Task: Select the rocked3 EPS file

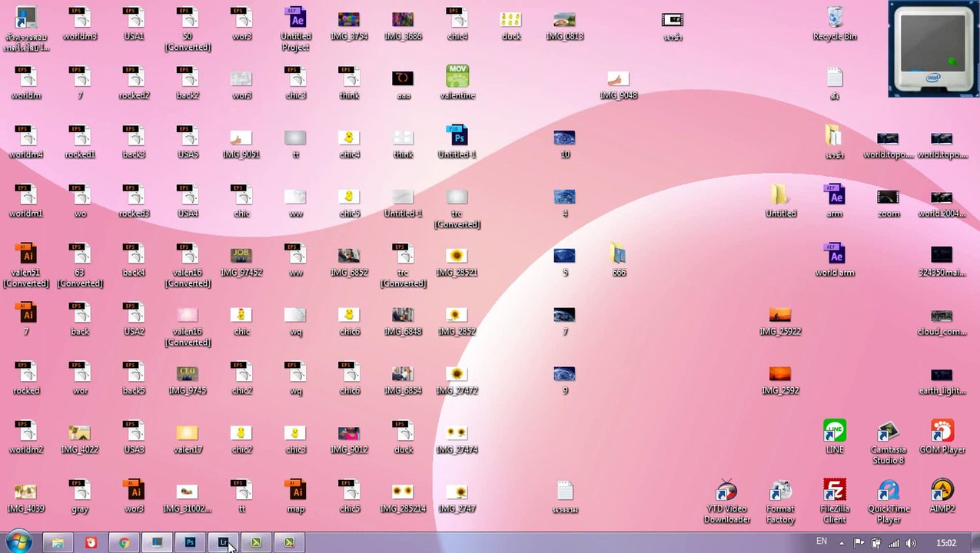Action: pyautogui.click(x=134, y=200)
